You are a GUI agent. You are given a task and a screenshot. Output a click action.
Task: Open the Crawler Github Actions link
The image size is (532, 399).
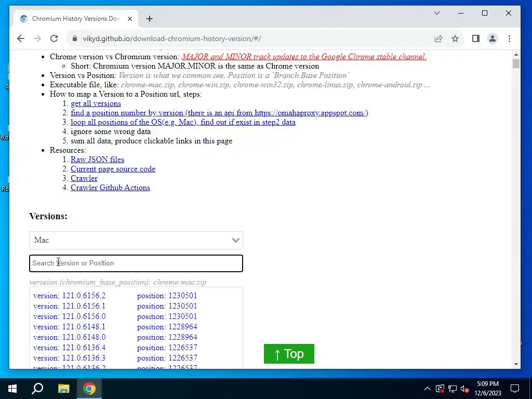(110, 188)
